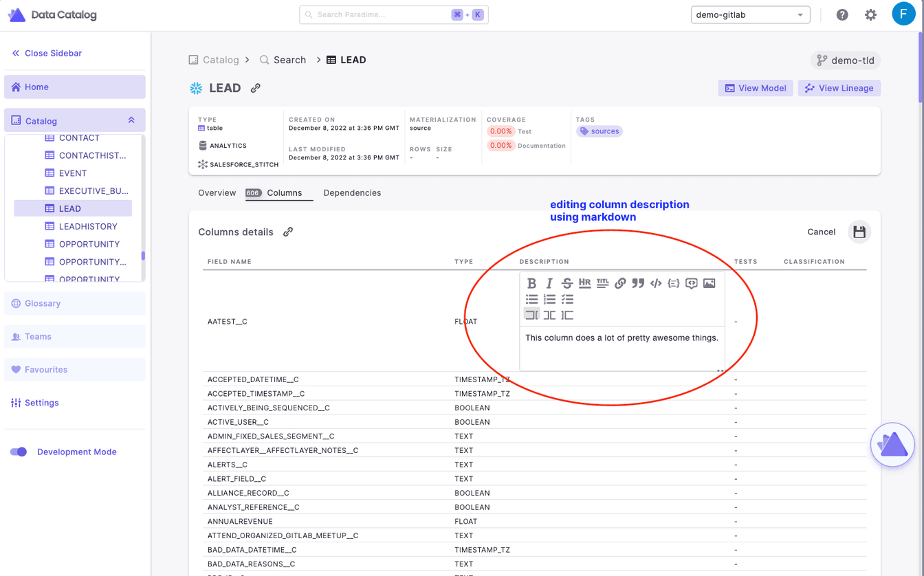The height and width of the screenshot is (576, 924).
Task: Apply strikethrough in the markdown toolbar
Action: coord(567,283)
